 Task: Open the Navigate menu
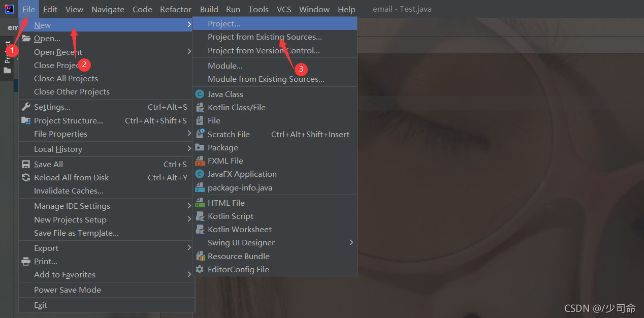108,9
